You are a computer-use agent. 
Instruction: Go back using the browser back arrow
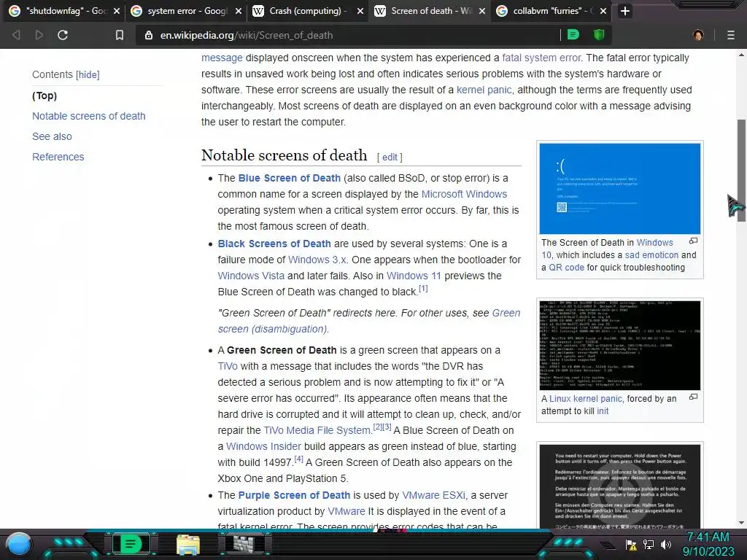16,35
